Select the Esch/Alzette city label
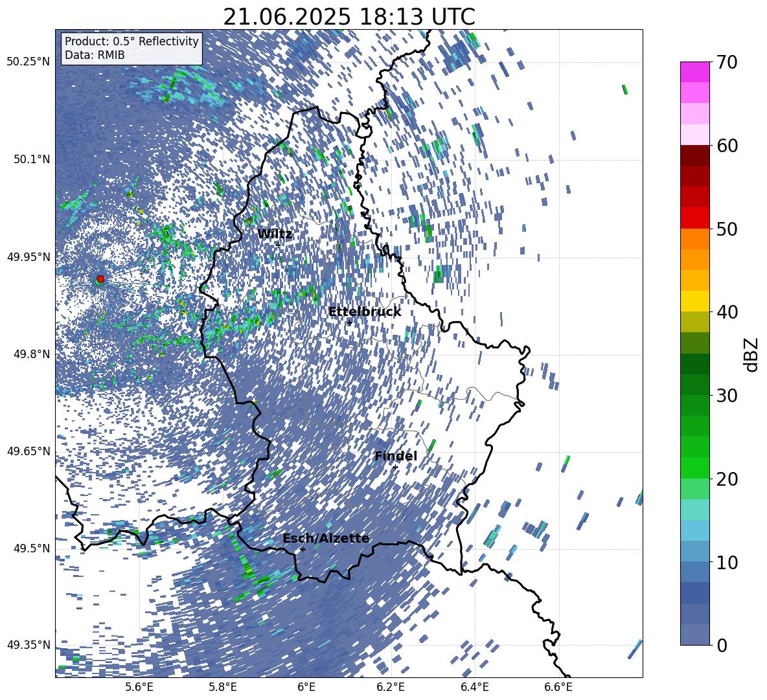This screenshot has height=700, width=767. pos(326,538)
